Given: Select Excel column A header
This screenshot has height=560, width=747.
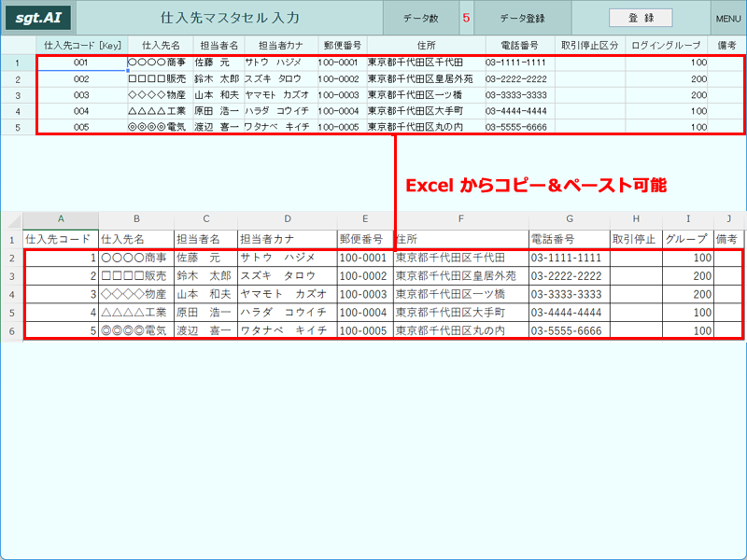Looking at the screenshot, I should point(61,218).
